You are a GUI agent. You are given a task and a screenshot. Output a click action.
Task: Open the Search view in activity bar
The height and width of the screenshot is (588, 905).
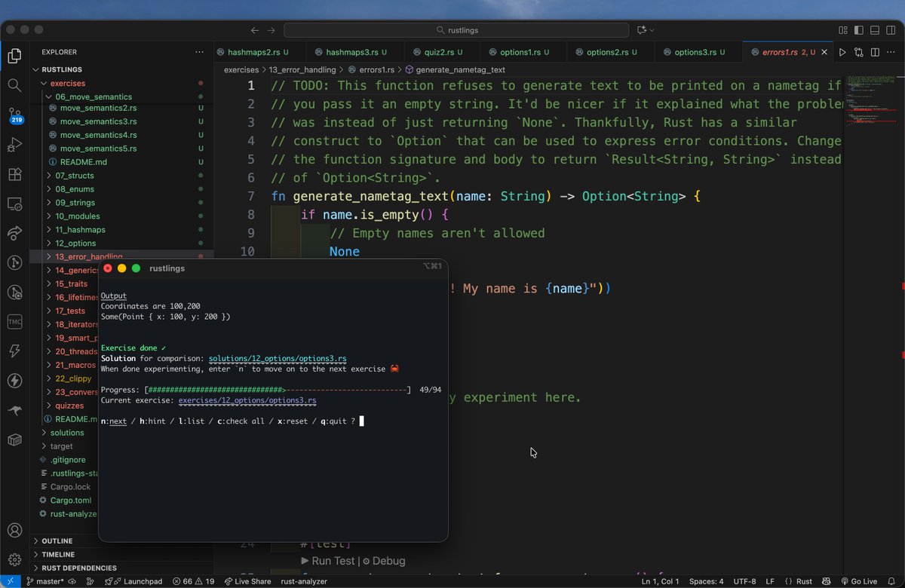14,85
